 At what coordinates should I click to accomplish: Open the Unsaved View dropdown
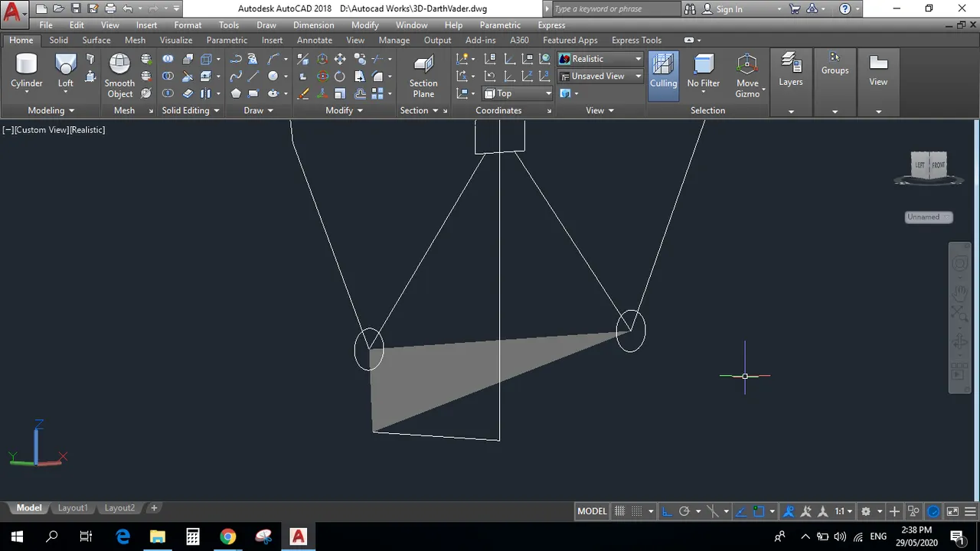coord(600,76)
